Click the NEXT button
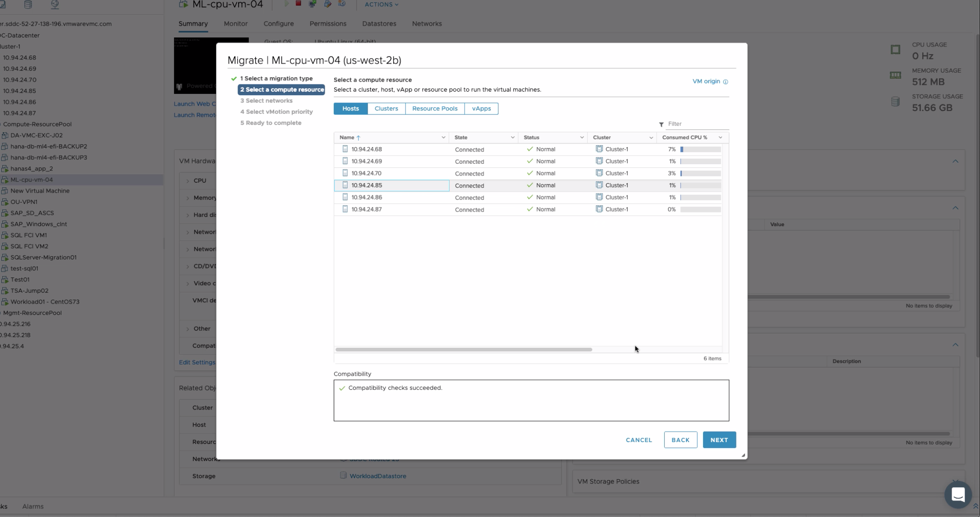 pos(719,440)
